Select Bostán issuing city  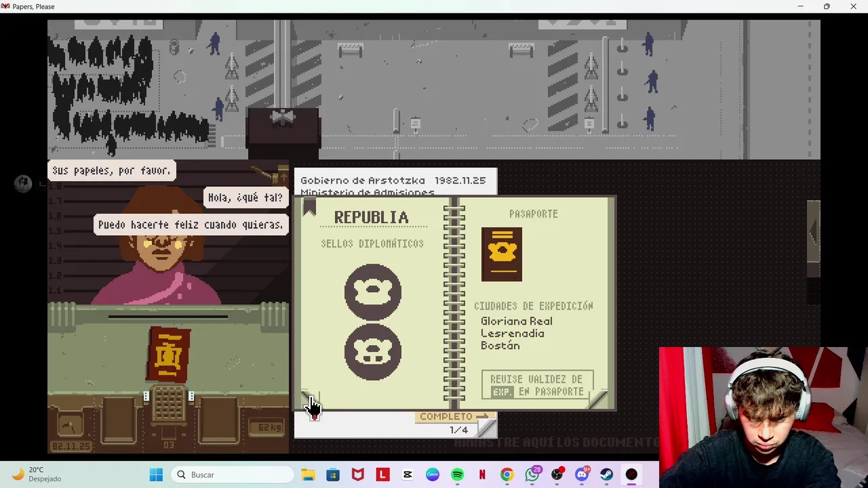coord(500,346)
